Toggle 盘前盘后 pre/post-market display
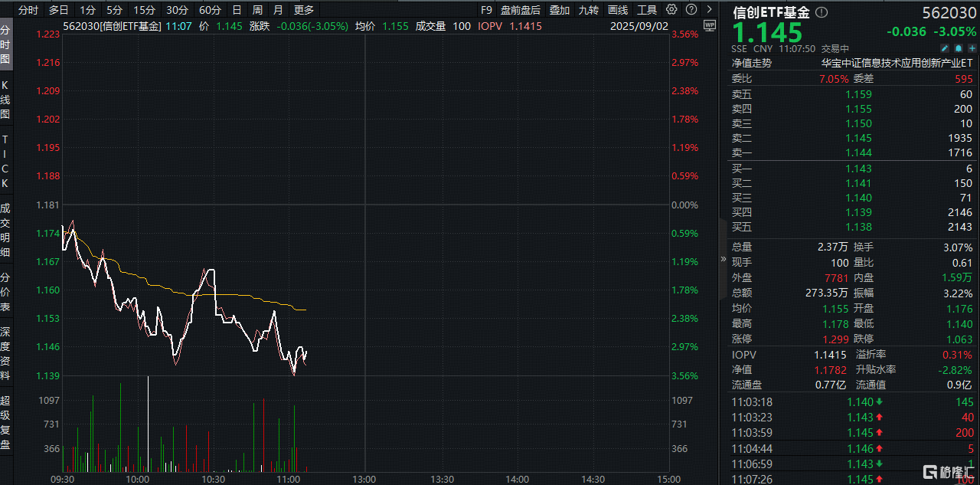 (x=521, y=10)
